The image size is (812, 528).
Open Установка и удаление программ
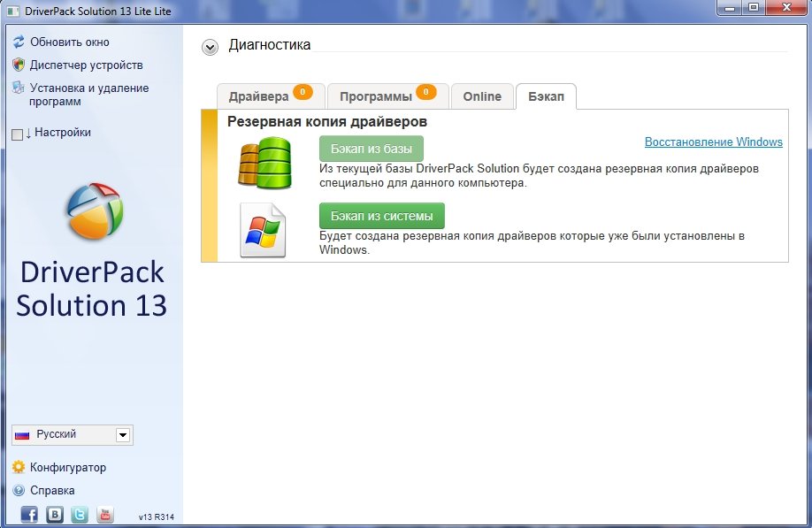[88, 95]
